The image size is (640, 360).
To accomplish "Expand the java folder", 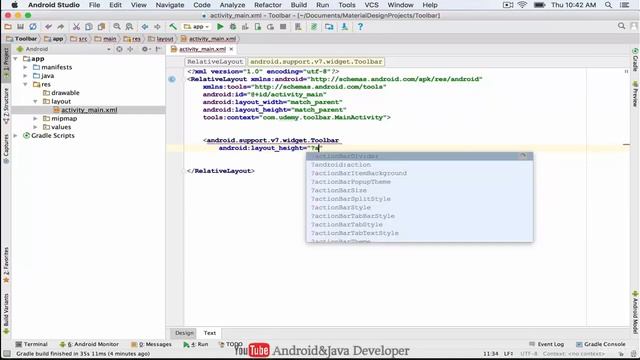I will click(25, 76).
